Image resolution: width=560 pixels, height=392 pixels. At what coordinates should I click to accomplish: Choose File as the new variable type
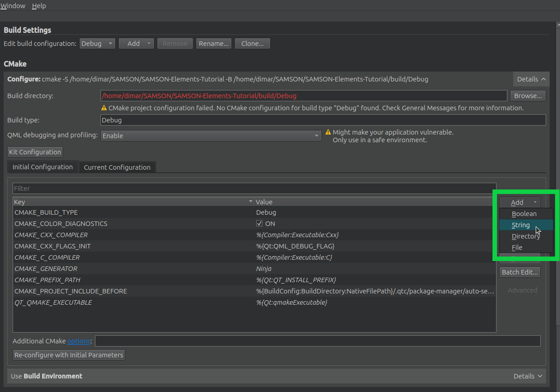(x=521, y=247)
